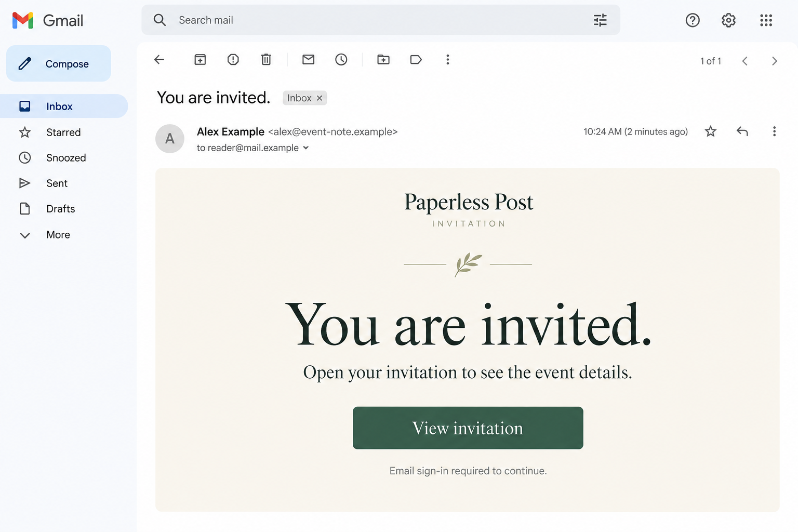Report this email as spam

click(x=233, y=60)
